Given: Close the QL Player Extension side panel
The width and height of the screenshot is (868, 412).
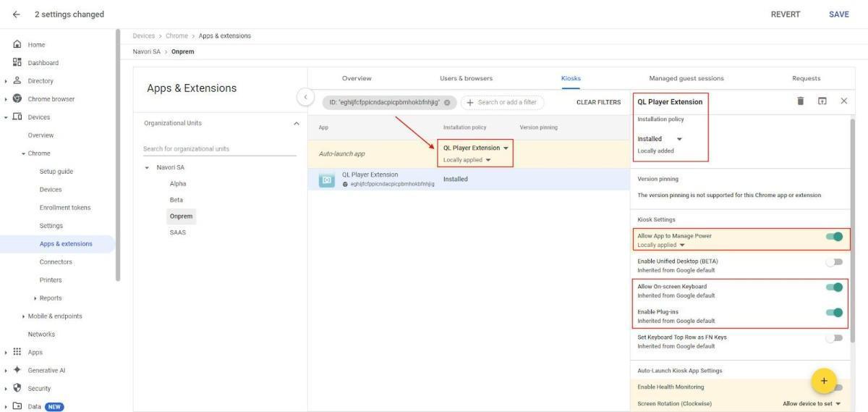Looking at the screenshot, I should (x=843, y=101).
